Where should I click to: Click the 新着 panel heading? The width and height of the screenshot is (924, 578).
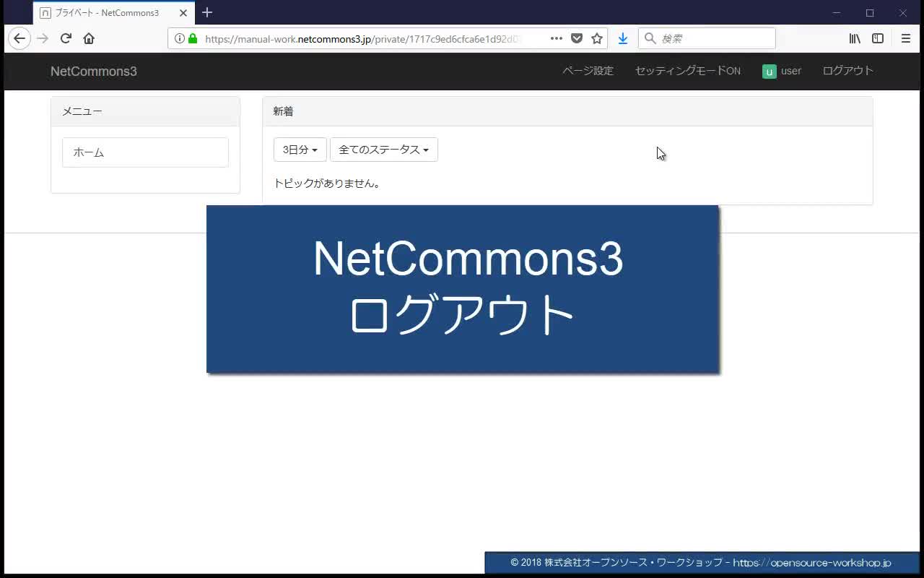tap(567, 111)
